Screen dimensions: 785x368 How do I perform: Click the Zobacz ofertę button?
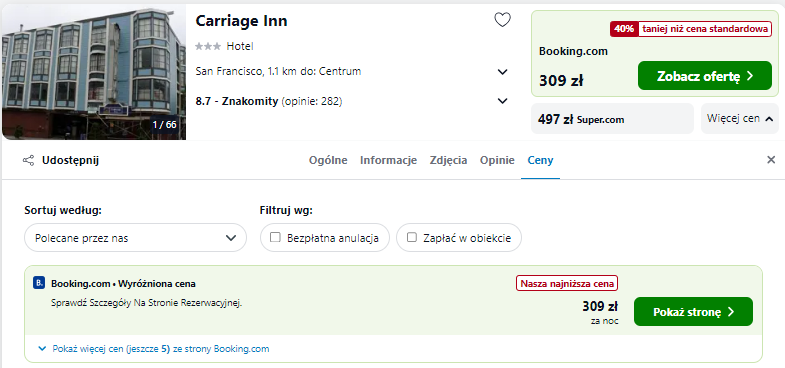pyautogui.click(x=705, y=76)
